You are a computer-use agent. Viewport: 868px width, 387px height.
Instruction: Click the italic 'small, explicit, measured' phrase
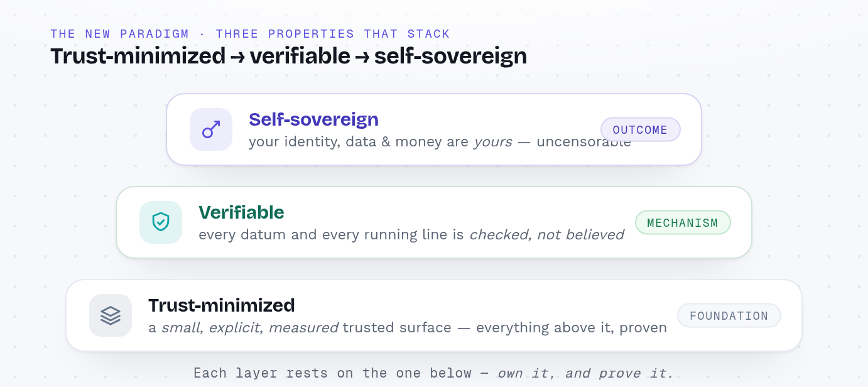[249, 328]
